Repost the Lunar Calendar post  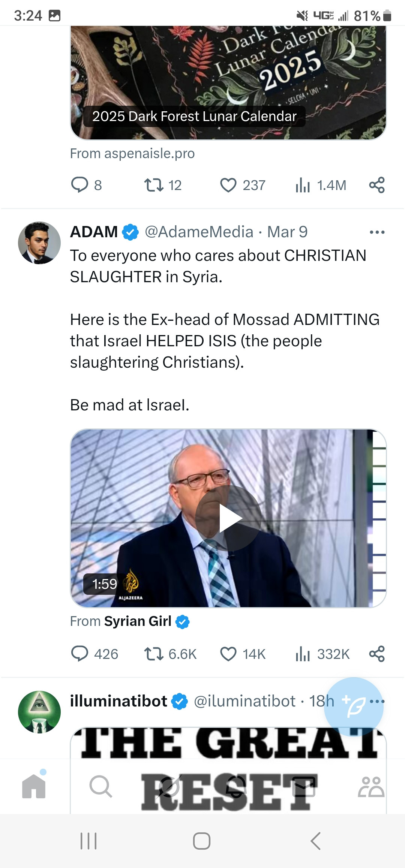click(154, 185)
